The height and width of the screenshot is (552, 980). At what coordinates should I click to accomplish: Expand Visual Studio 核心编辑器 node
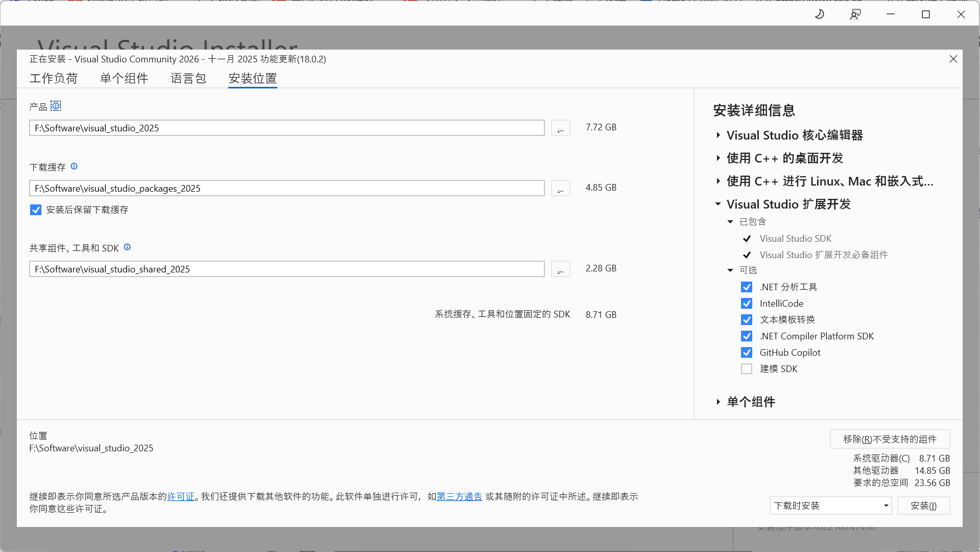pyautogui.click(x=718, y=135)
